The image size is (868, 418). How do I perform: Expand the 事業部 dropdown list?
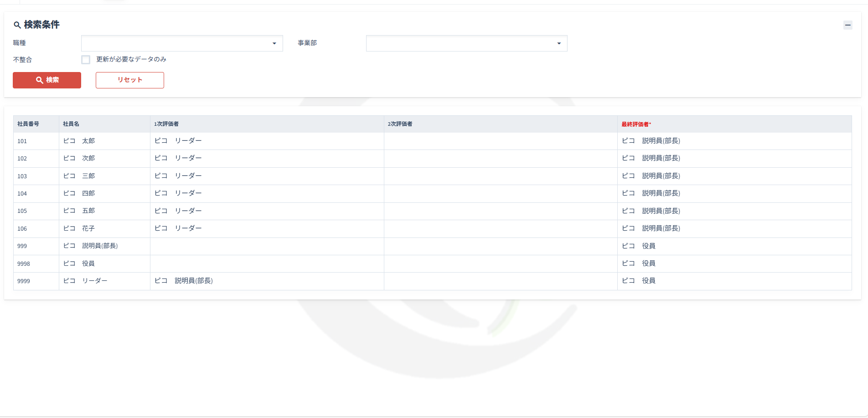466,43
